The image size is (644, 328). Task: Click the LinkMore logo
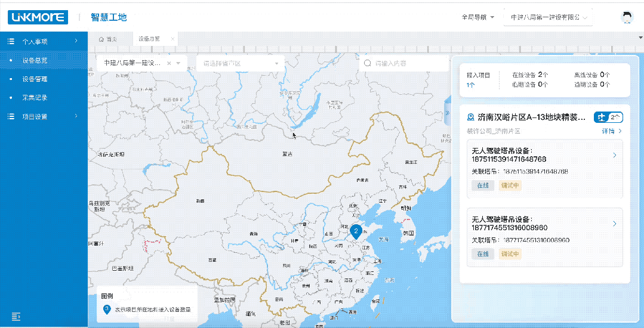click(x=38, y=17)
